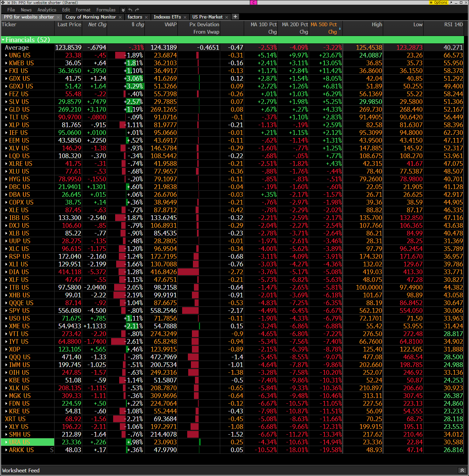Click the SMH US RSI value 34.012
This screenshot has width=469, height=476.
click(453, 434)
